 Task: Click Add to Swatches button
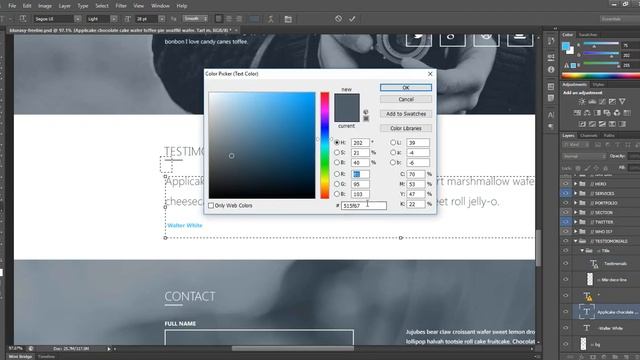(406, 114)
